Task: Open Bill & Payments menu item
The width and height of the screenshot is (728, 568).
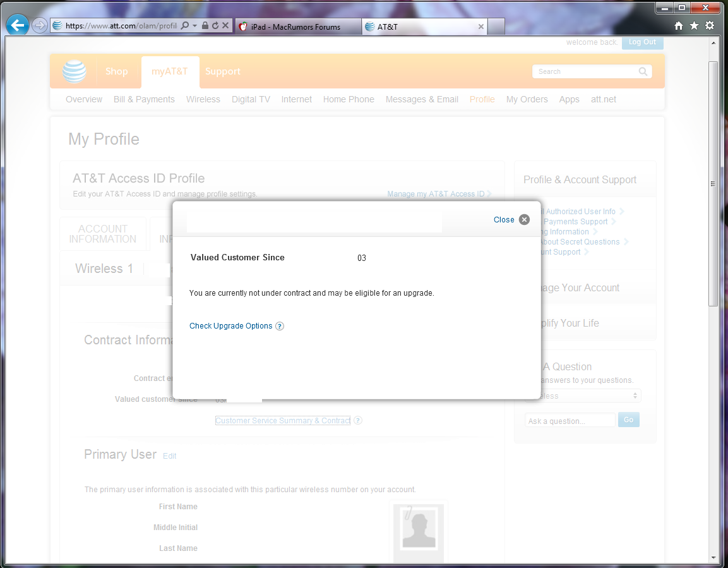Action: click(x=145, y=99)
